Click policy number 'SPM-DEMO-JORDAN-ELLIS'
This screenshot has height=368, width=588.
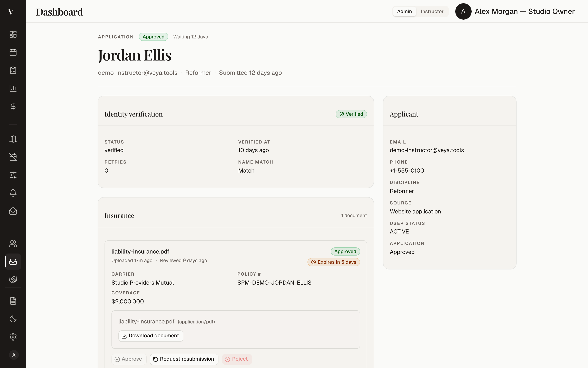tap(274, 283)
